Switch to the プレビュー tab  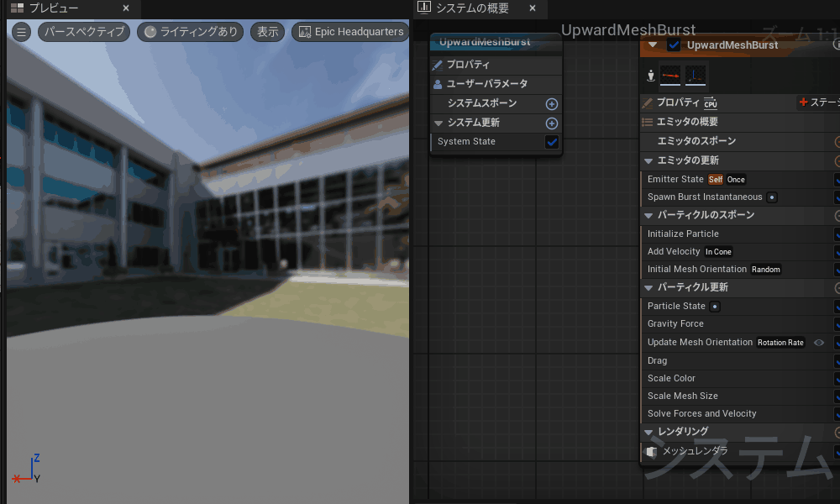tap(54, 8)
